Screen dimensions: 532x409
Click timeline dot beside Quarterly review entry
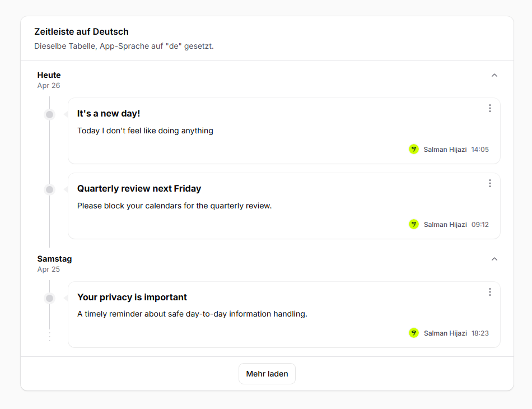(50, 189)
